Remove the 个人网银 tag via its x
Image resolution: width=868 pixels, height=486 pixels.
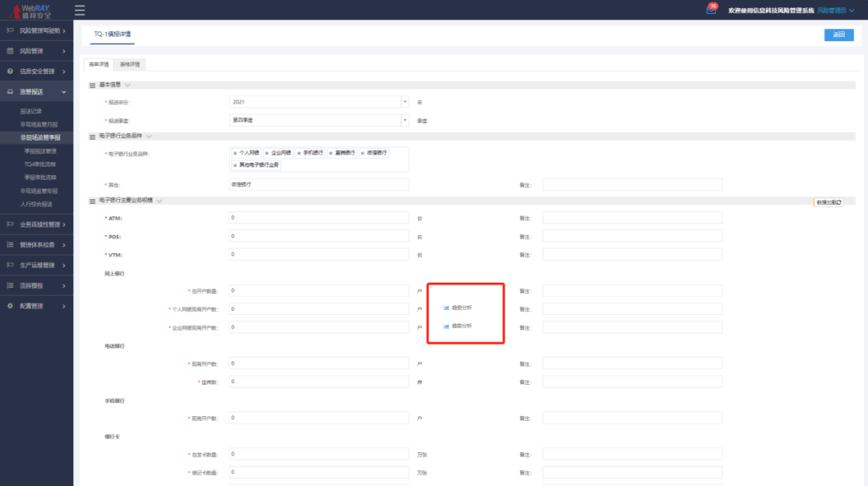235,153
